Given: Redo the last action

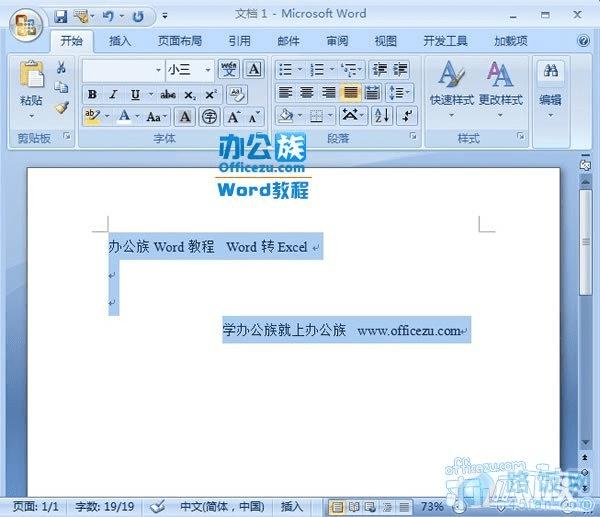Looking at the screenshot, I should [x=138, y=16].
